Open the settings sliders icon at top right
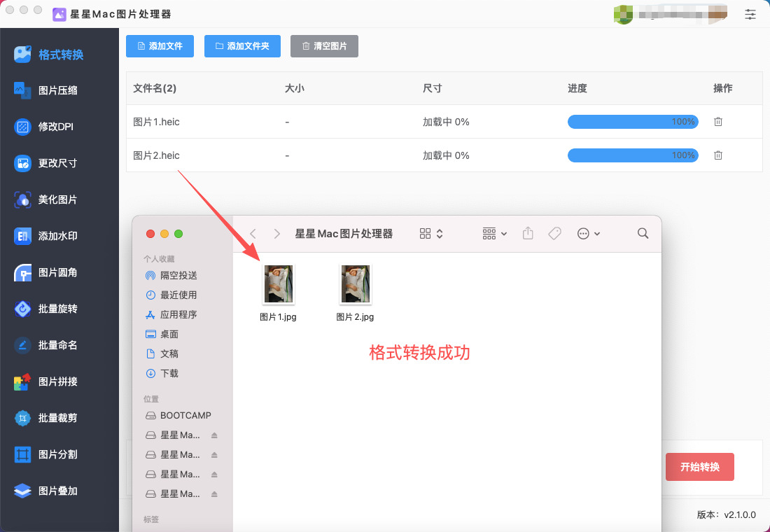 coord(750,14)
